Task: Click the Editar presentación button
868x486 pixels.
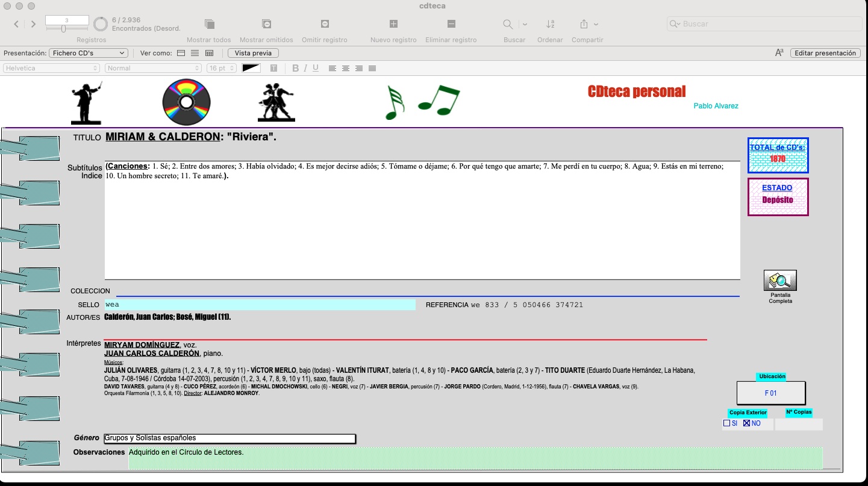Action: [825, 53]
